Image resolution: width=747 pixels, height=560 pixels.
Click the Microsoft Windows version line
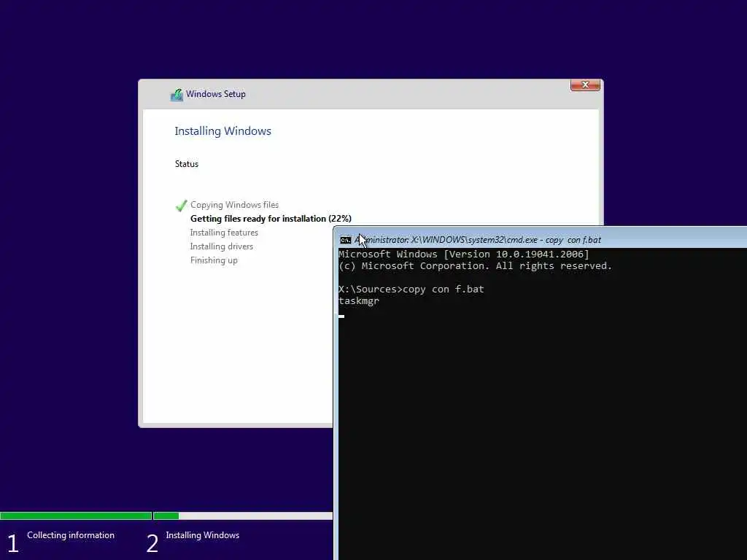463,254
